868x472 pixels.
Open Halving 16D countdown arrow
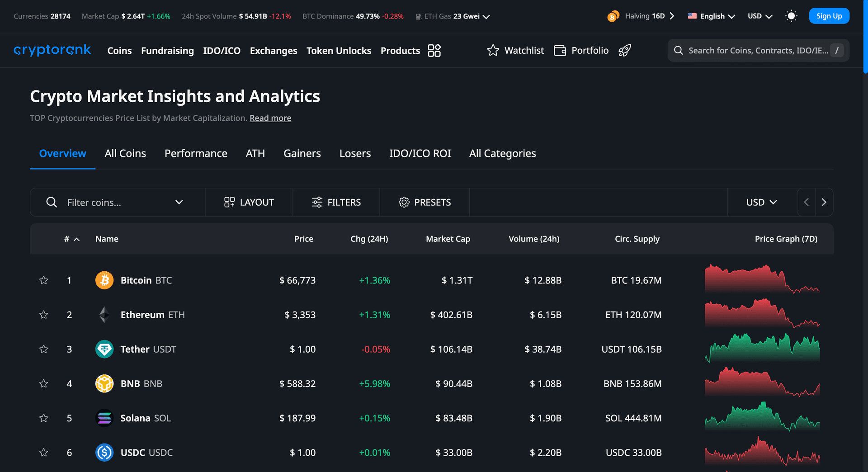click(672, 16)
